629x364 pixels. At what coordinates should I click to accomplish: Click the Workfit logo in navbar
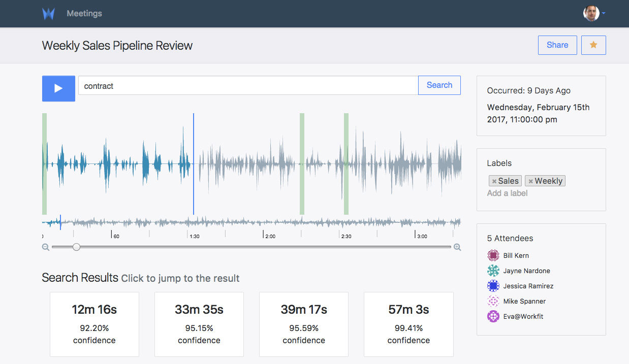click(48, 14)
